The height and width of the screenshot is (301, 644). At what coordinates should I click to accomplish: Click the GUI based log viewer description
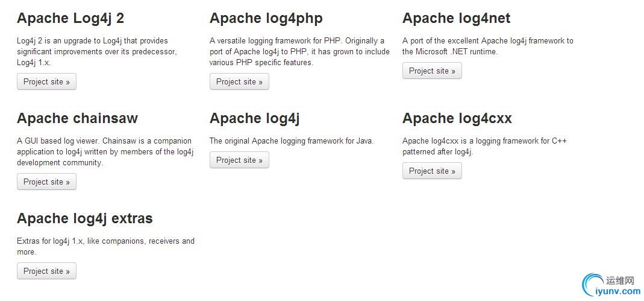105,152
